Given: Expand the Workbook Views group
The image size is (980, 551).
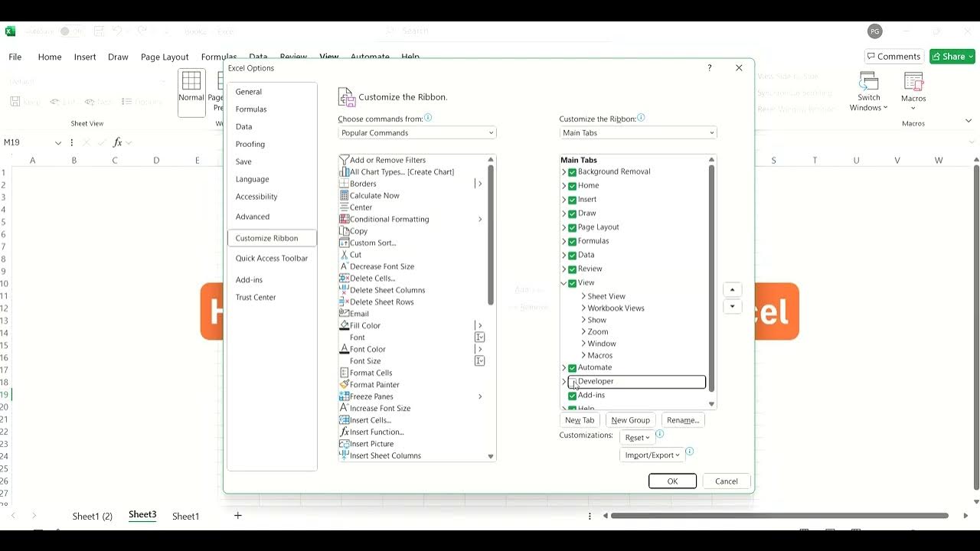Looking at the screenshot, I should point(584,308).
